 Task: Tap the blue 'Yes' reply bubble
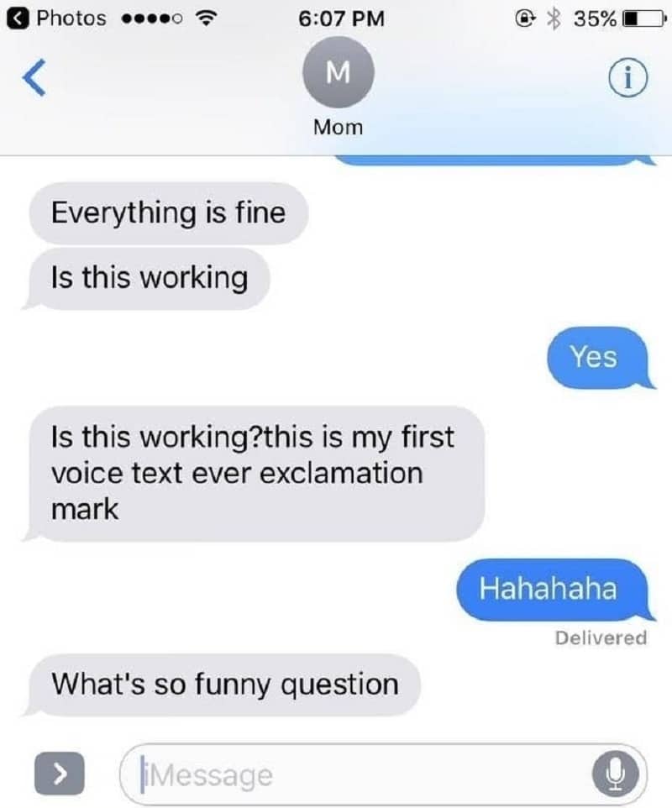(x=600, y=358)
